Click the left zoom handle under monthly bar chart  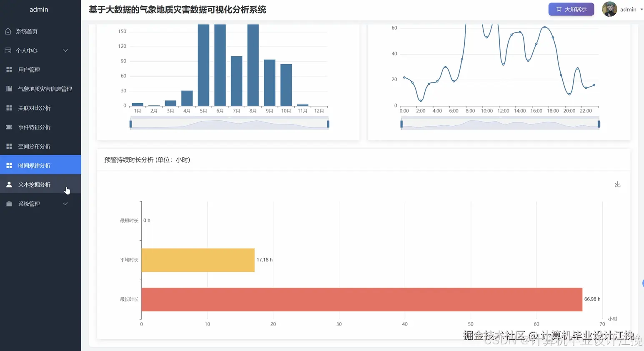tap(131, 124)
